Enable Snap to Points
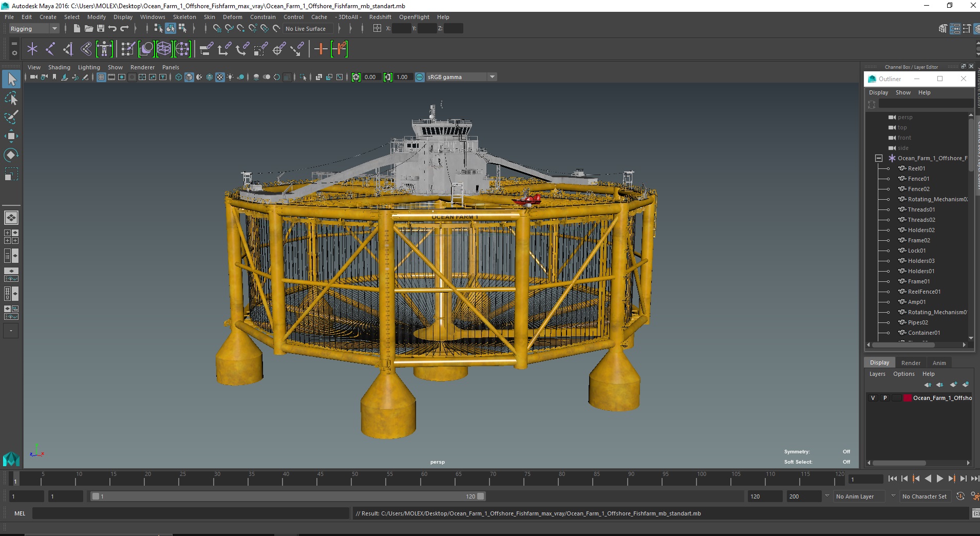 click(240, 28)
